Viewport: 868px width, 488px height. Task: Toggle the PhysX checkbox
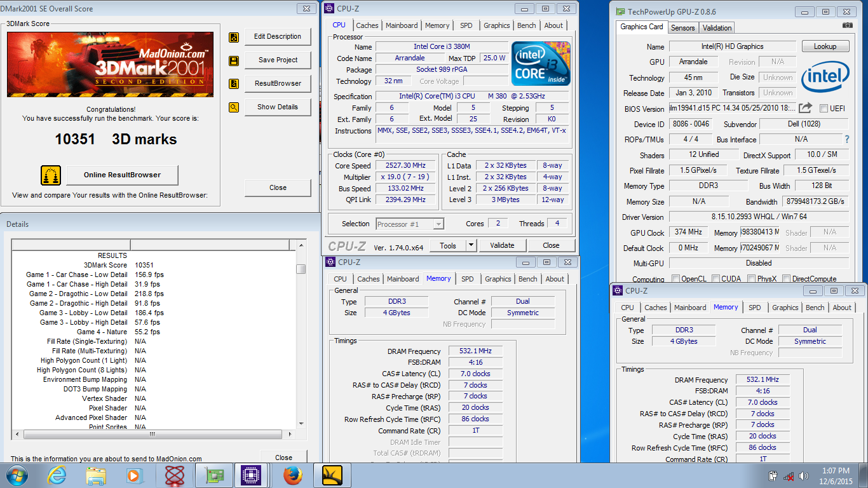[x=752, y=279]
